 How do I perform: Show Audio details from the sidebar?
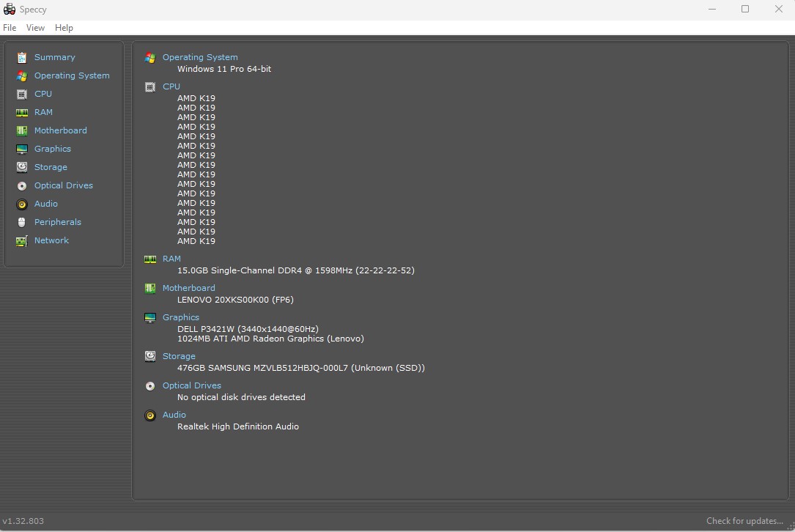click(46, 204)
